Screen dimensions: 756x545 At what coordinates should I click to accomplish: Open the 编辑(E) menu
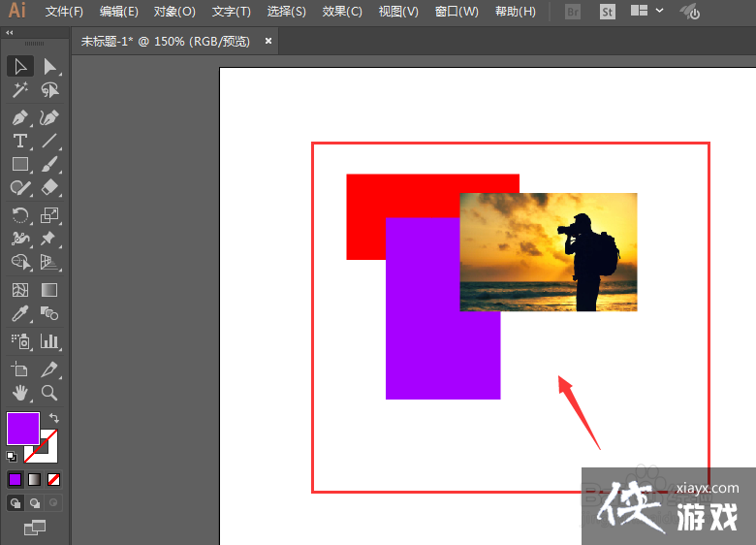click(x=118, y=12)
